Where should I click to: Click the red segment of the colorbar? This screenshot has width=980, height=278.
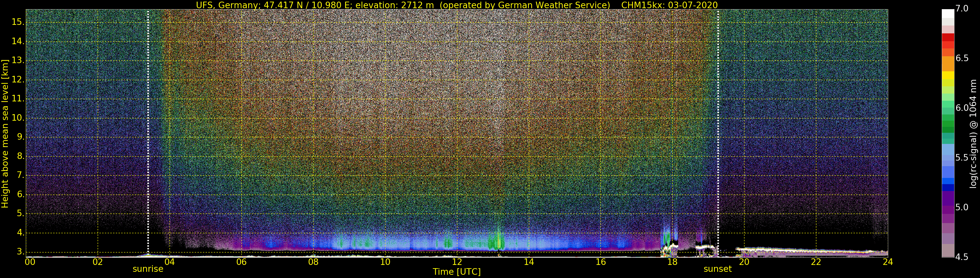[x=948, y=37]
